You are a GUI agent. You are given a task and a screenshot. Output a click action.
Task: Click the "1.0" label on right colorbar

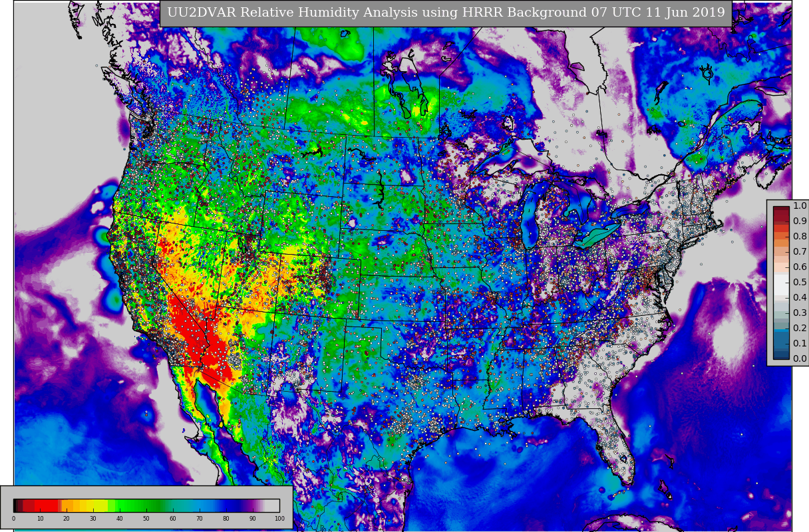pos(800,206)
